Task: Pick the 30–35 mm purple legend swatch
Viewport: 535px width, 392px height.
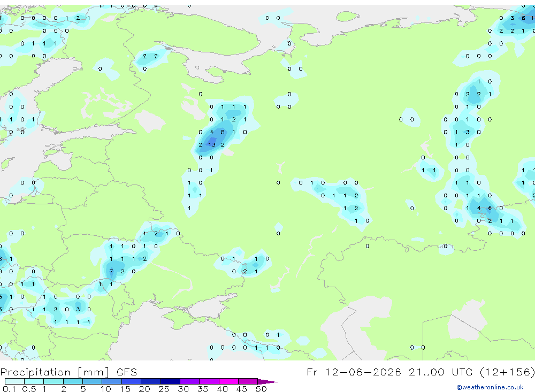Action: point(189,381)
